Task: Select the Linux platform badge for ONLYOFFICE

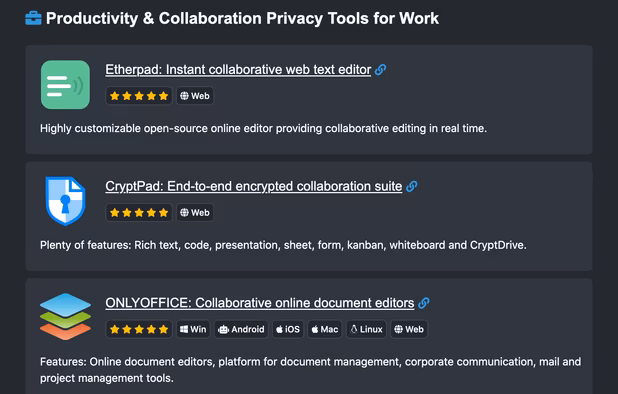Action: point(366,329)
